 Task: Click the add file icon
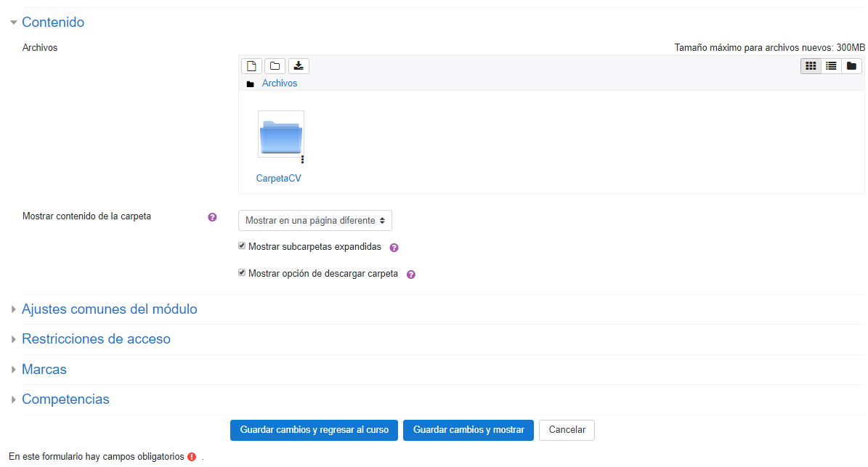coord(251,66)
